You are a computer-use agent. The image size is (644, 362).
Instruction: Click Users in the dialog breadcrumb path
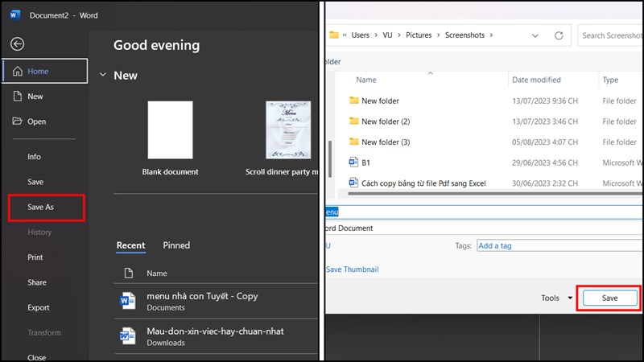click(360, 35)
